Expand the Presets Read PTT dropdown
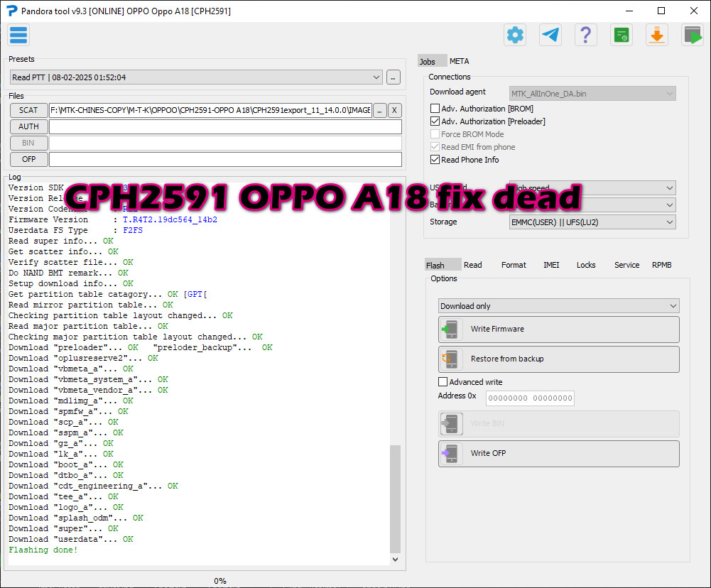Viewport: 711px width, 588px height. (x=196, y=77)
